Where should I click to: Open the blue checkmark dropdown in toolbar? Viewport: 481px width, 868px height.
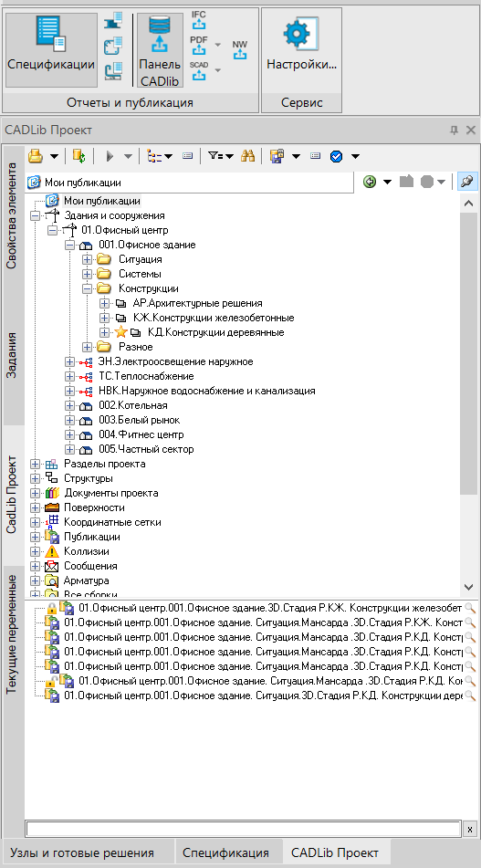click(x=355, y=157)
